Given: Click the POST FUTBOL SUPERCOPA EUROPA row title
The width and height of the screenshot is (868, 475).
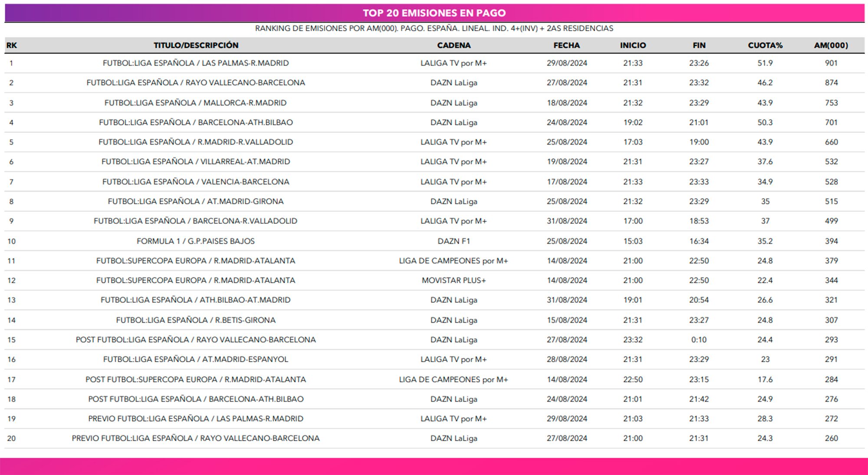Looking at the screenshot, I should pos(196,379).
